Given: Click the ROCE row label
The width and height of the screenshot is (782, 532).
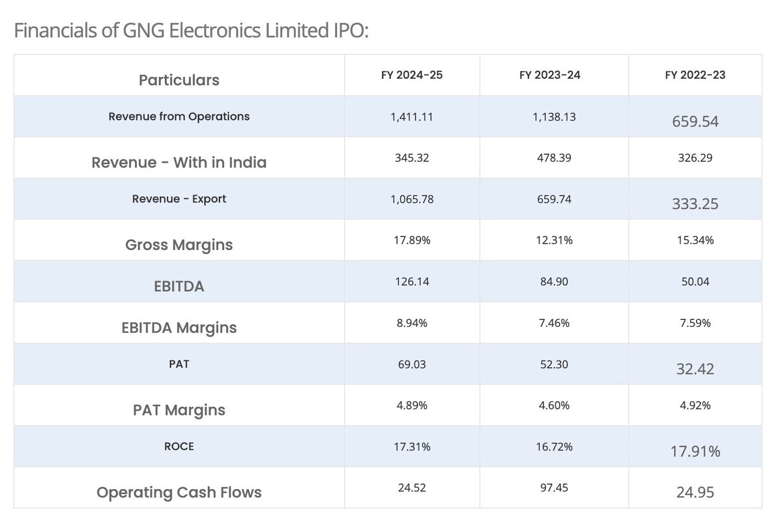Looking at the screenshot, I should pyautogui.click(x=179, y=446).
